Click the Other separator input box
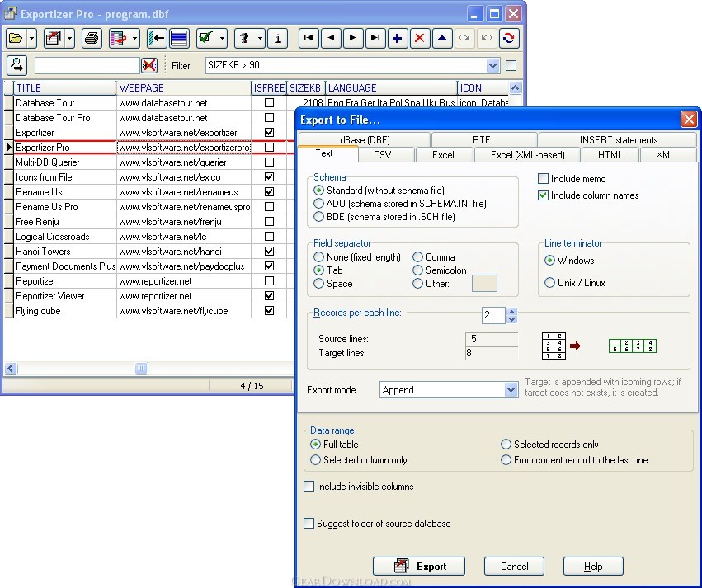This screenshot has width=702, height=588. 484,283
